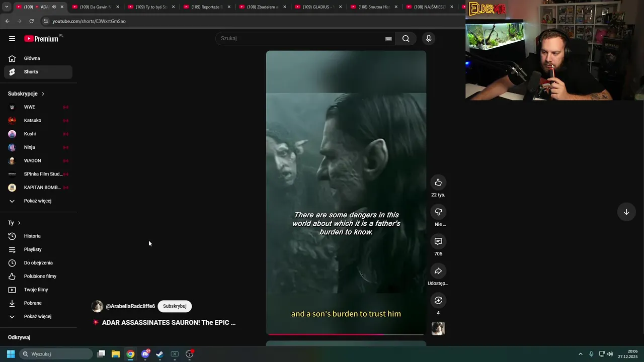Open the WAGON subscription channel
The width and height of the screenshot is (644, 362).
pos(38,161)
